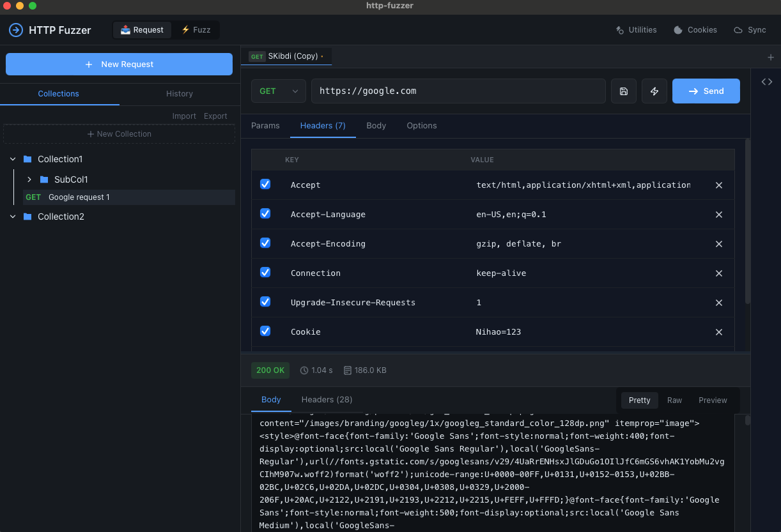This screenshot has width=781, height=532.
Task: Click the New Request button
Action: (119, 64)
